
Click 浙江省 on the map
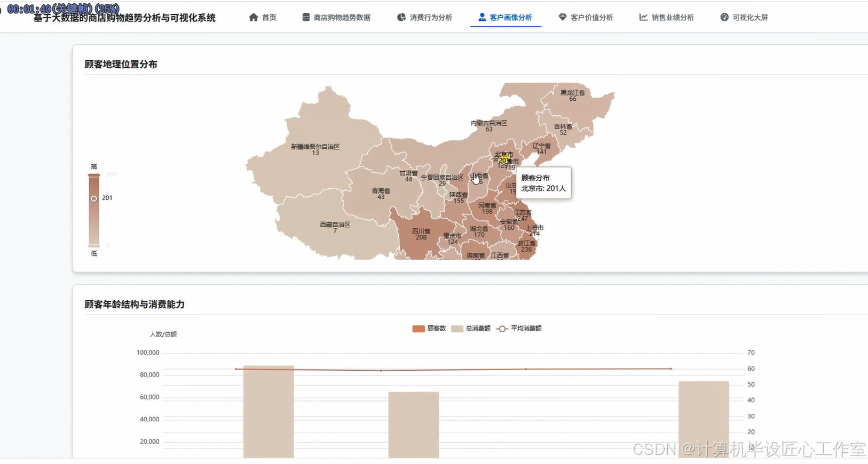(x=526, y=246)
